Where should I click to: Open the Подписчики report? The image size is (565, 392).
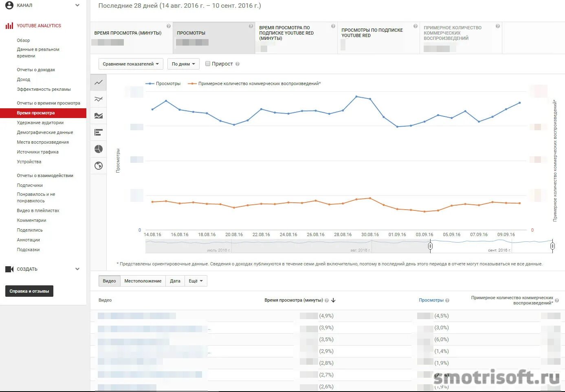pos(30,185)
